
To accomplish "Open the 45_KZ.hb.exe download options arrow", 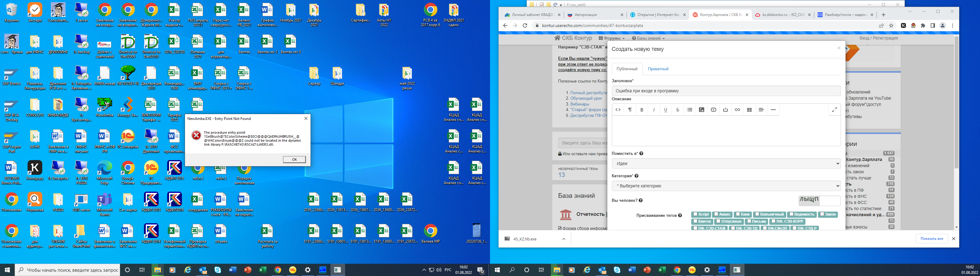I will [x=564, y=239].
